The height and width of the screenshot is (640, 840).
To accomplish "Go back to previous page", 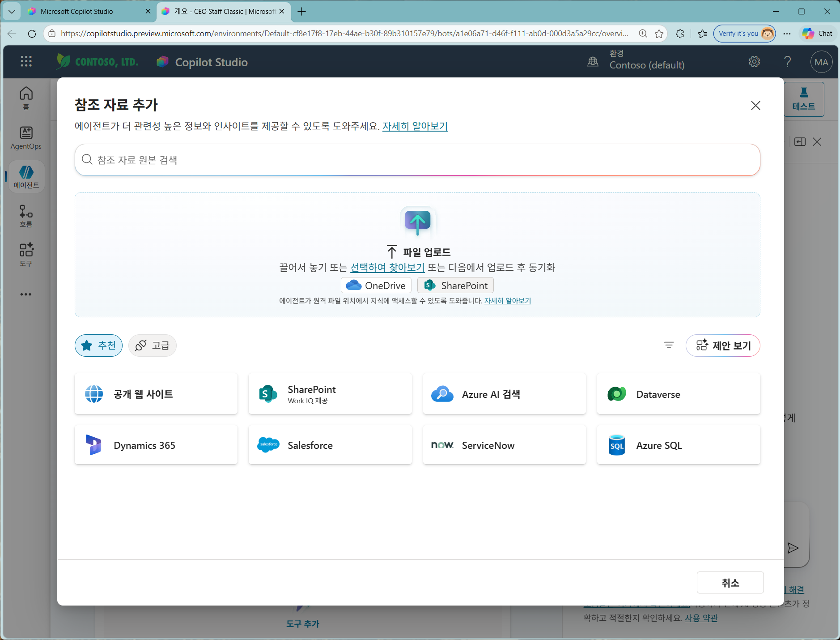I will tap(12, 34).
